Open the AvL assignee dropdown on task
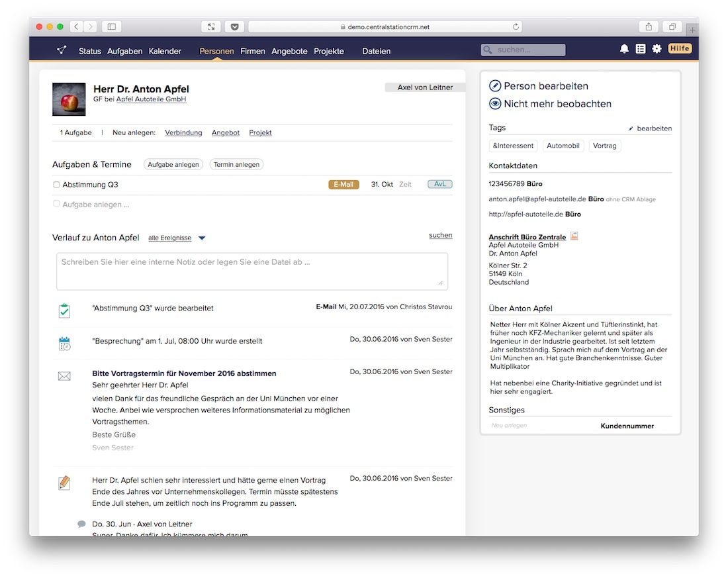 [439, 184]
